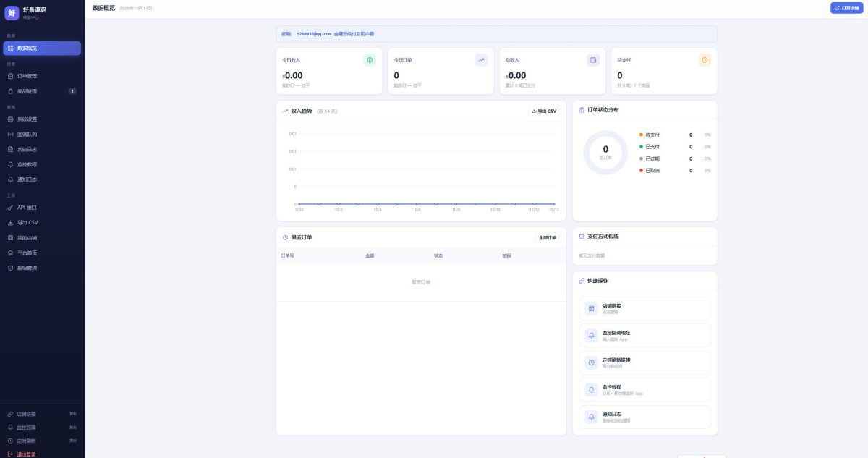The width and height of the screenshot is (868, 458).
Task: Click the home icon for 平台首页
Action: (10, 253)
